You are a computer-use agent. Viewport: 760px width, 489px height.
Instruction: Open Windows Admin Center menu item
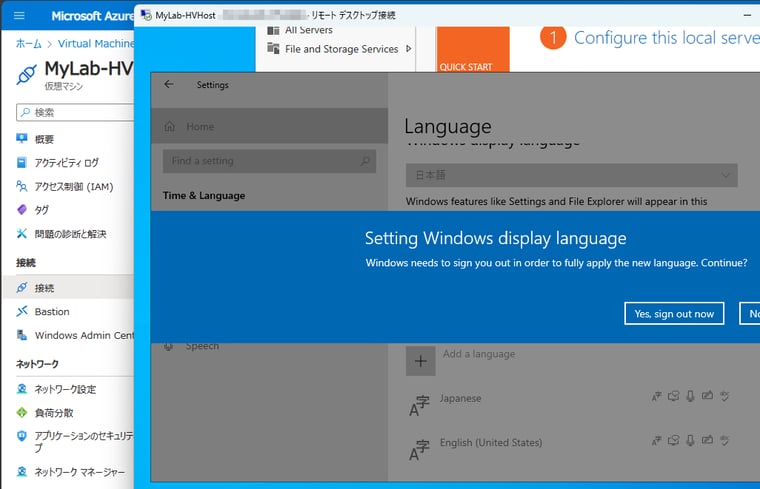84,335
